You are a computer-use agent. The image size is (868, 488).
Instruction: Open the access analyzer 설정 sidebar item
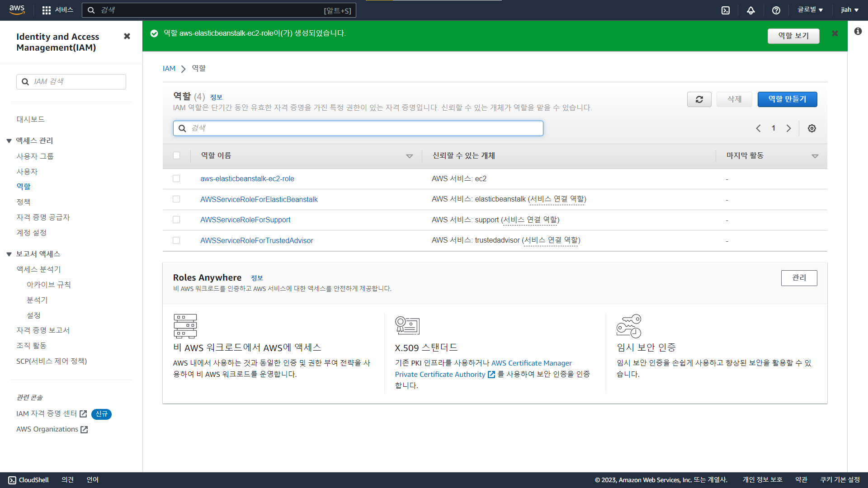click(x=34, y=315)
